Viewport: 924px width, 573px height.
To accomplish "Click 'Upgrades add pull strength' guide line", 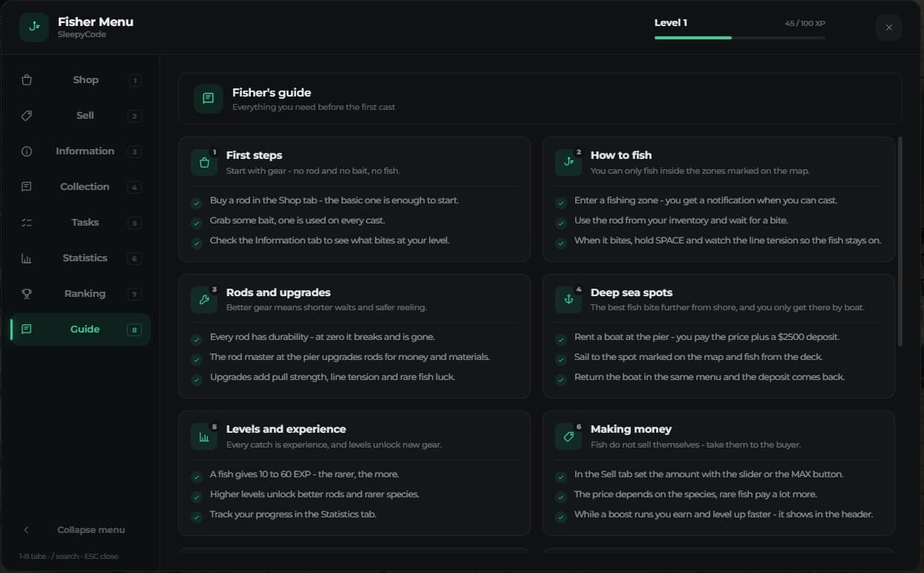I will [332, 377].
